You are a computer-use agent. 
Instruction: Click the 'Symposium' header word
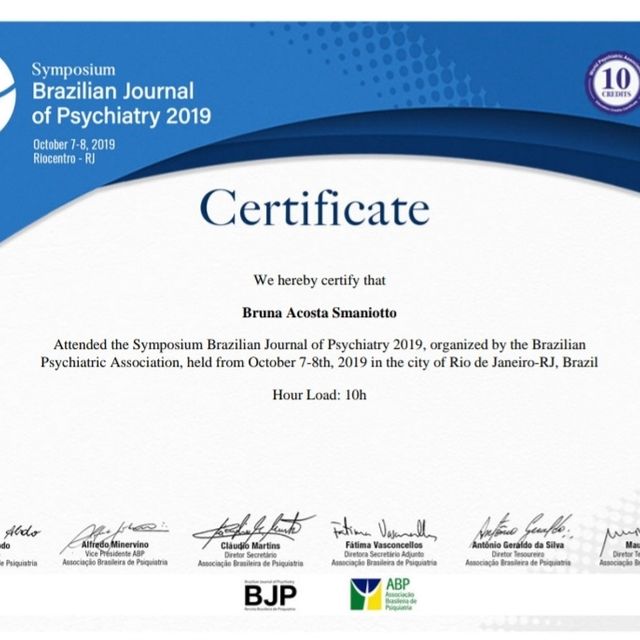pos(73,70)
